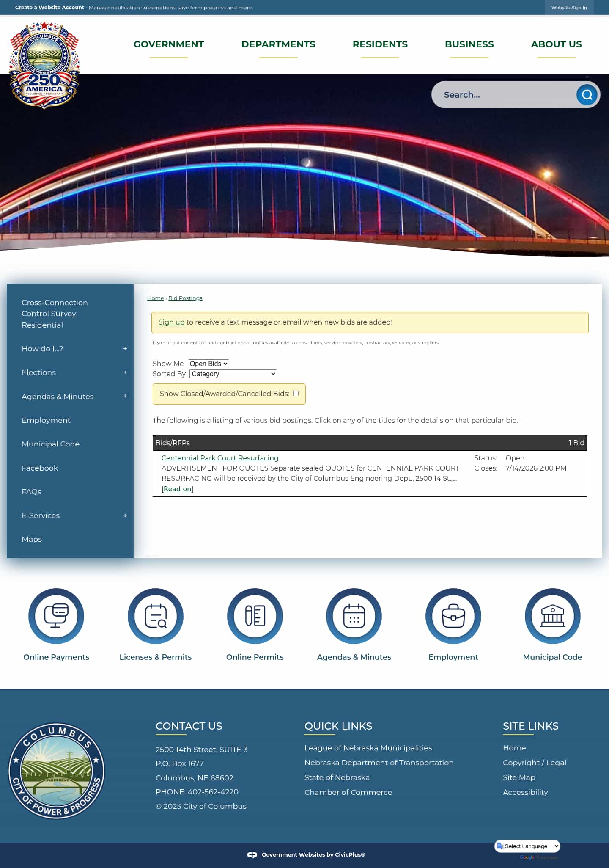Screen dimensions: 609x868
Task: Click Bid Postings breadcrumb link
Action: pyautogui.click(x=185, y=298)
